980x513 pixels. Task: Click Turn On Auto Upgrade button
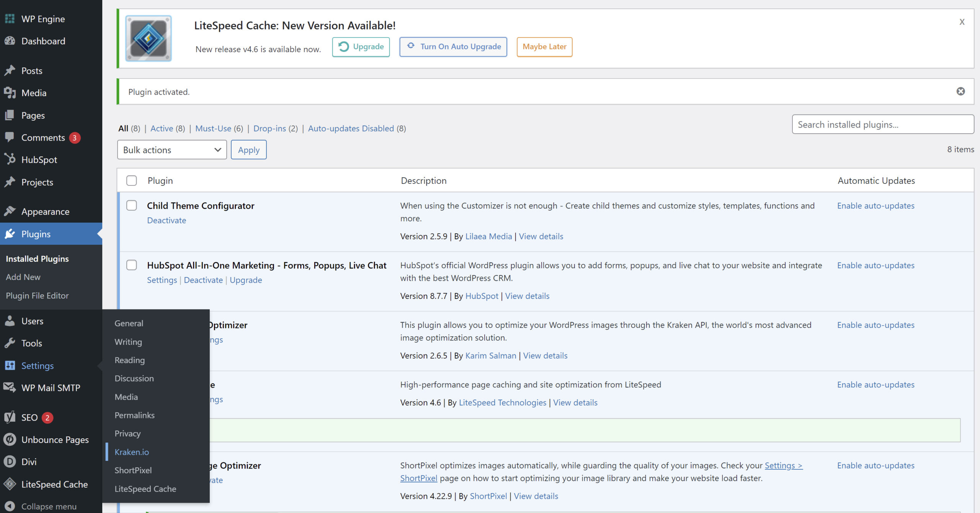point(454,46)
